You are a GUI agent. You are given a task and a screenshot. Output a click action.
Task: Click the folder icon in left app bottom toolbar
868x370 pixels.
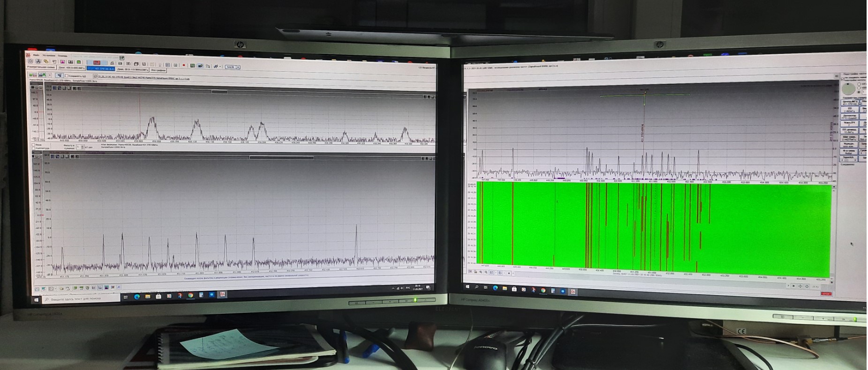tap(61, 288)
